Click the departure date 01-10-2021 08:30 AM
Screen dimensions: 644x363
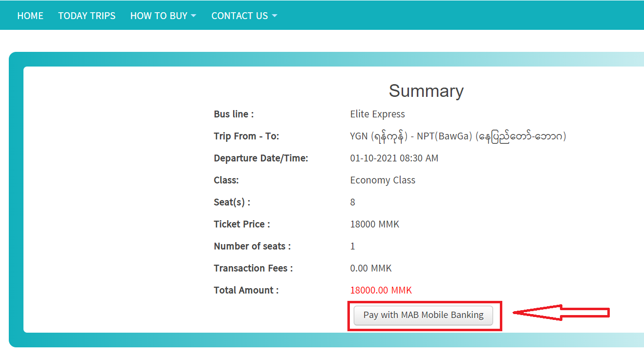tap(394, 158)
